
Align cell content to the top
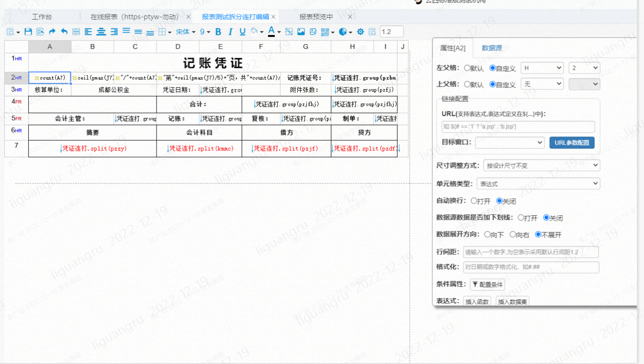pos(126,31)
